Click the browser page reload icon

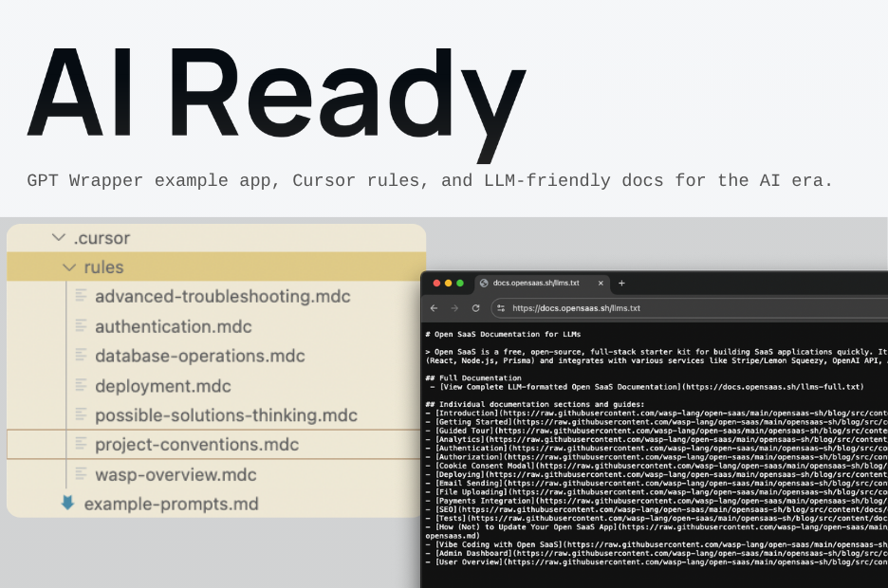point(475,308)
